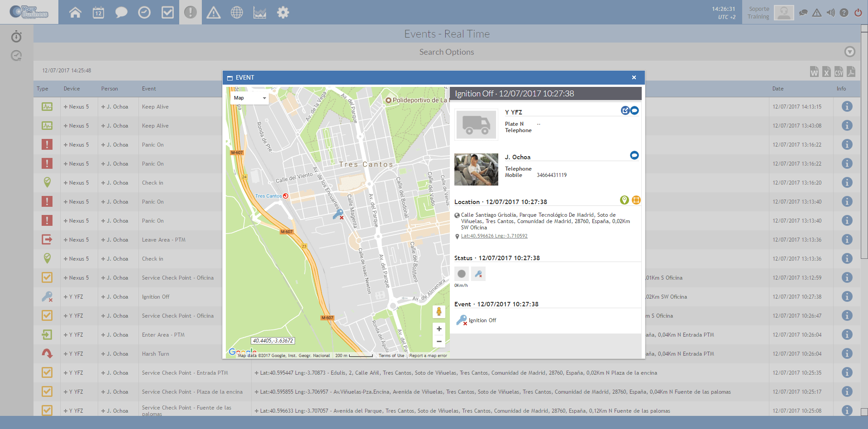The width and height of the screenshot is (868, 429).
Task: Expand location details of Entrada PTM check point row
Action: click(257, 373)
